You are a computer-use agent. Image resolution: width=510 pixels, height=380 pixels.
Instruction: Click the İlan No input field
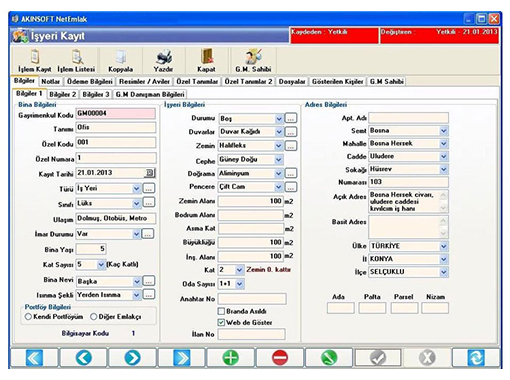252,334
